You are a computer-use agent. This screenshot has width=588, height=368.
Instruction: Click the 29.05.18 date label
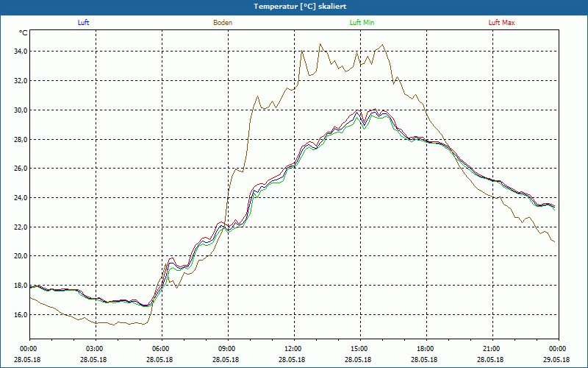coord(556,359)
